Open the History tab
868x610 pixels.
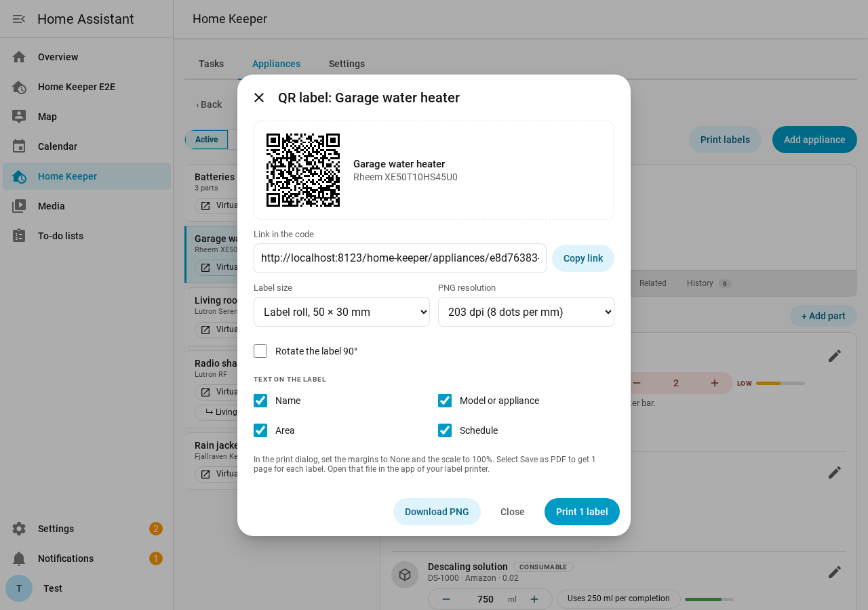709,283
